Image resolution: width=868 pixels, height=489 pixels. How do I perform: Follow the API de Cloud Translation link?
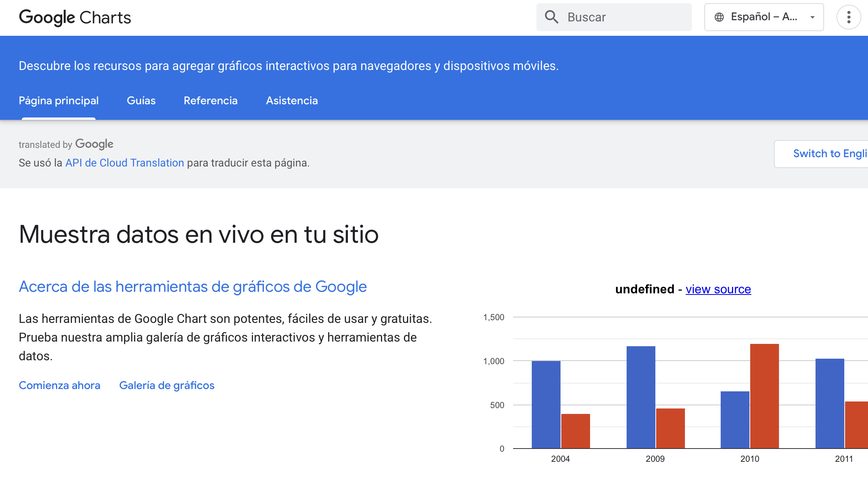(x=124, y=163)
